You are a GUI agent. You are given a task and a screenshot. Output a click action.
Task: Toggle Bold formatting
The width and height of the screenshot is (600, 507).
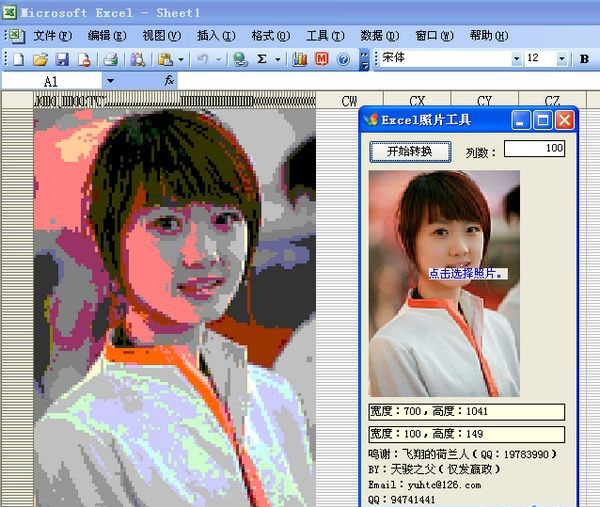tap(584, 59)
